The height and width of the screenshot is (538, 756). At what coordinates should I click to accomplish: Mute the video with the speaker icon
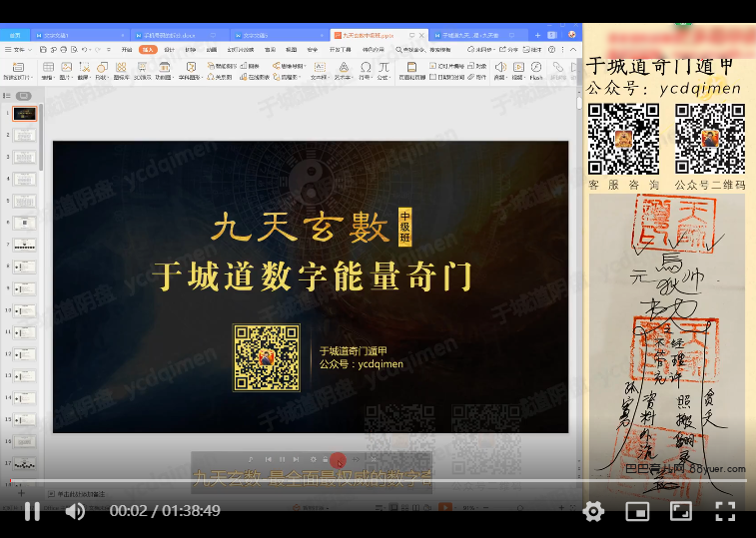75,511
